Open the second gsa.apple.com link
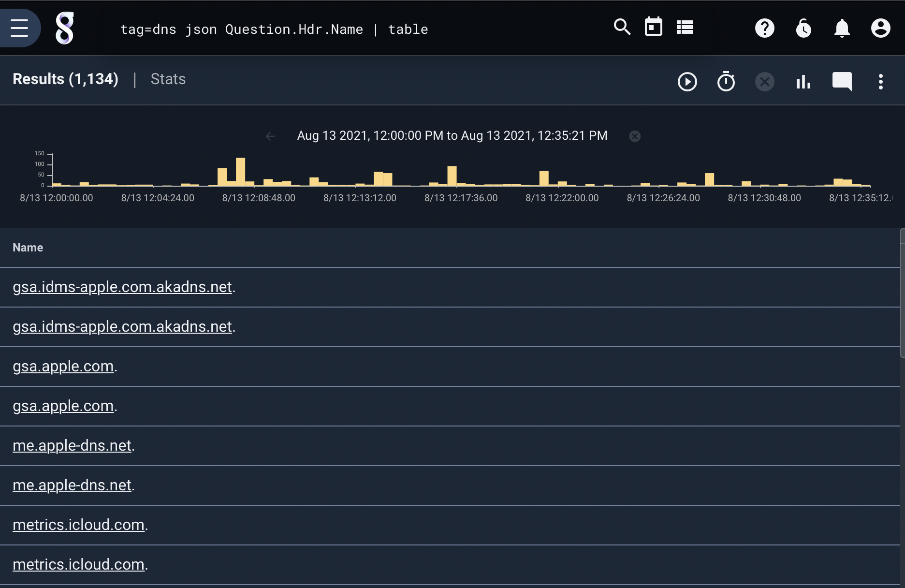905x588 pixels. [x=63, y=406]
